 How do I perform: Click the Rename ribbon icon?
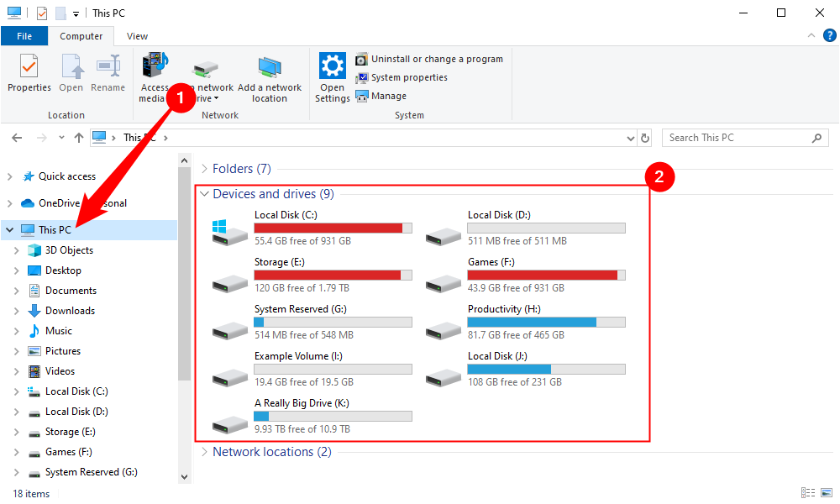(108, 66)
